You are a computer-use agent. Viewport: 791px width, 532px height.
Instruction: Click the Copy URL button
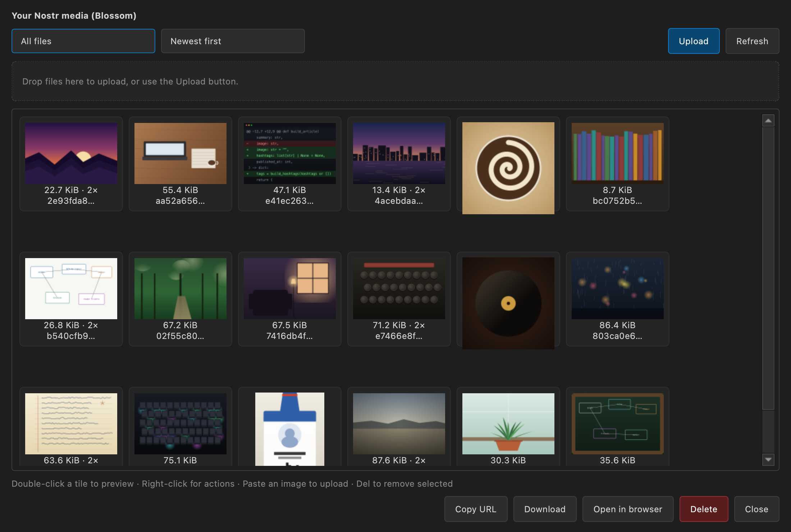[476, 509]
